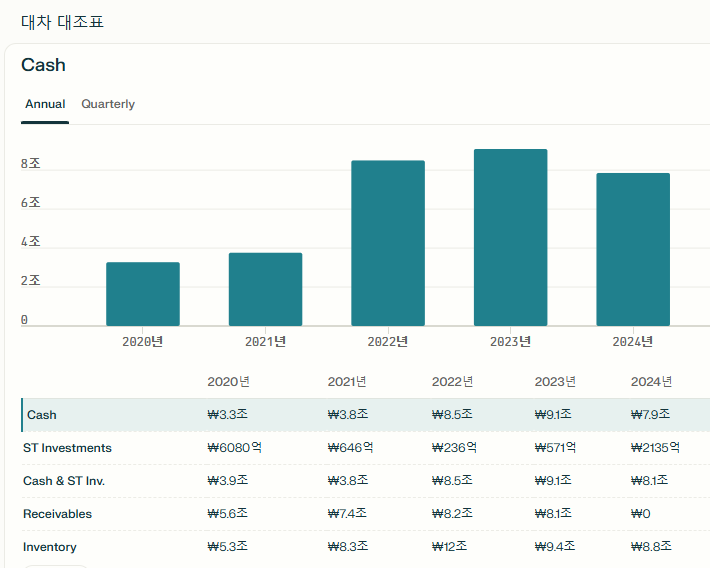Click the ₩5.3조 Inventory value
The width and height of the screenshot is (710, 568).
tap(228, 547)
